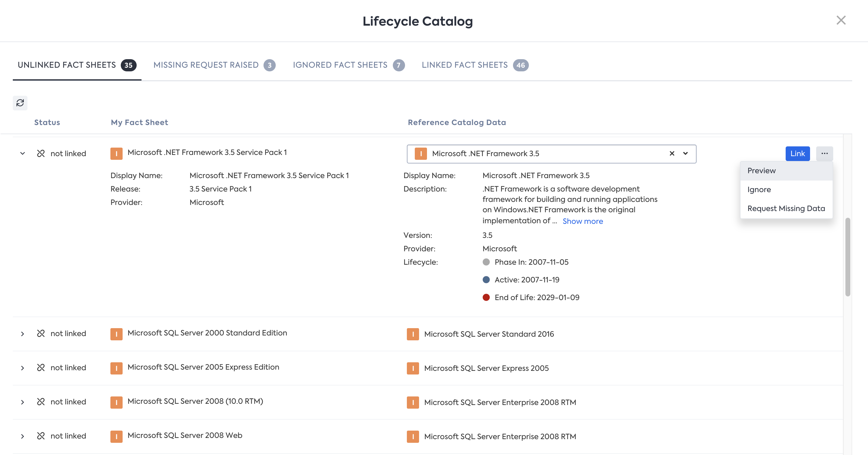Click orange icon beside SQL Server 2008 Web
This screenshot has width=868, height=455.
[x=117, y=436]
